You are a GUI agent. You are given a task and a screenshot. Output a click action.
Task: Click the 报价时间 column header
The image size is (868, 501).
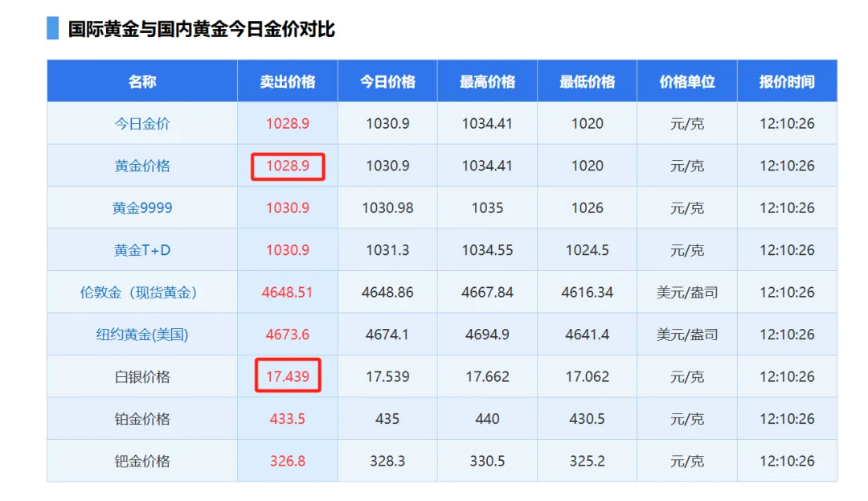pos(787,81)
